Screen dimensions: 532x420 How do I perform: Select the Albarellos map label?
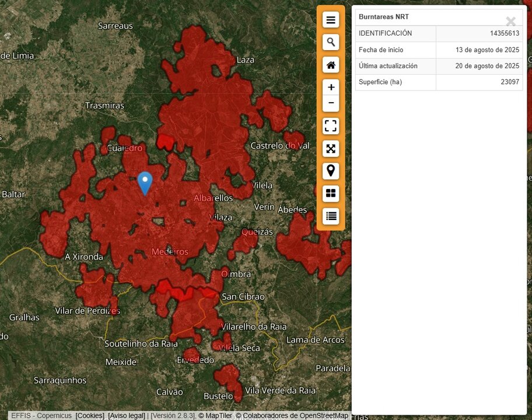click(213, 198)
